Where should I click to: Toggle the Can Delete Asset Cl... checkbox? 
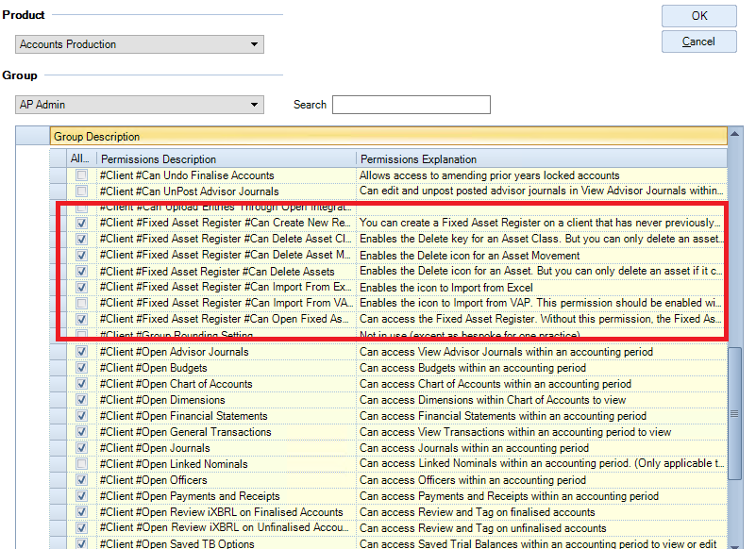[x=82, y=239]
